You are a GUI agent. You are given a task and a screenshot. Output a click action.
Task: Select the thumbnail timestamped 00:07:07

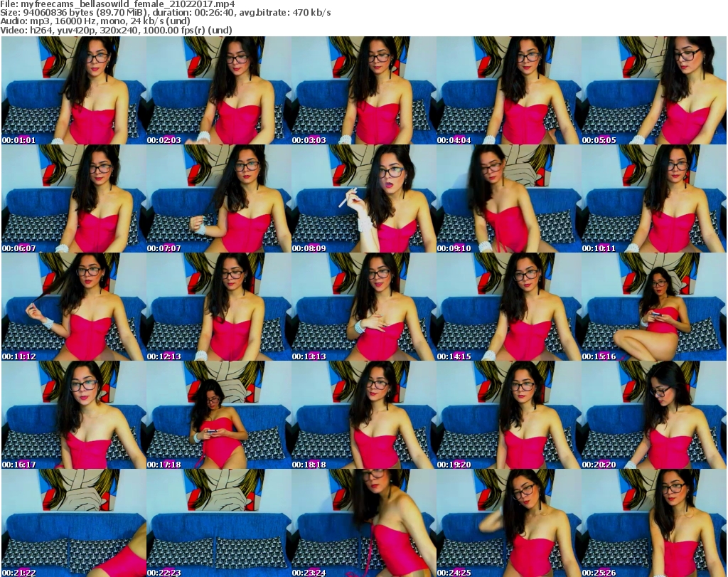pyautogui.click(x=219, y=198)
